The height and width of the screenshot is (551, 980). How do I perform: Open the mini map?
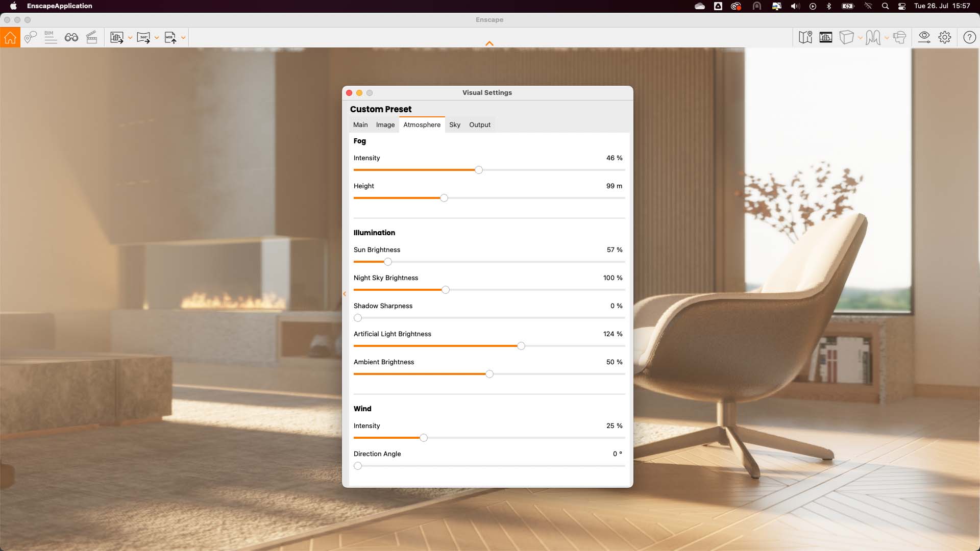pyautogui.click(x=805, y=37)
